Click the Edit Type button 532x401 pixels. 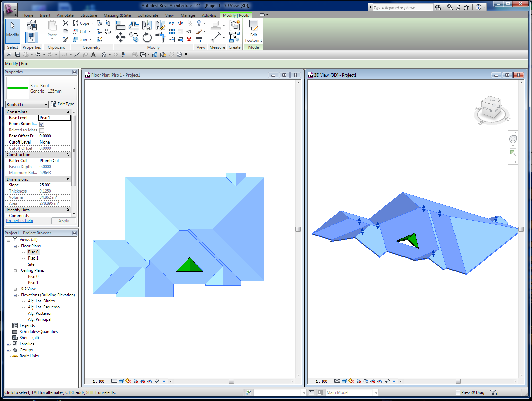click(63, 104)
